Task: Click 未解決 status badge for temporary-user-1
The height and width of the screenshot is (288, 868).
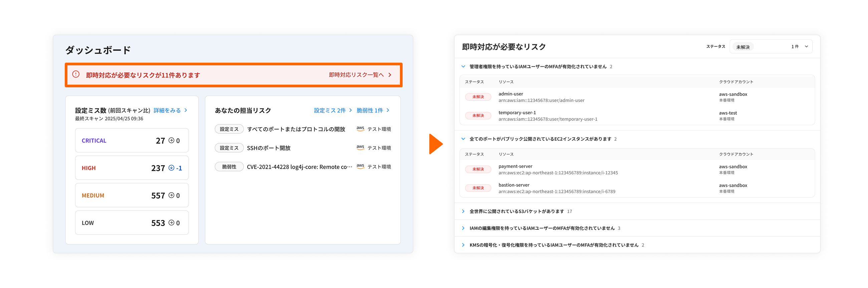Action: 478,116
